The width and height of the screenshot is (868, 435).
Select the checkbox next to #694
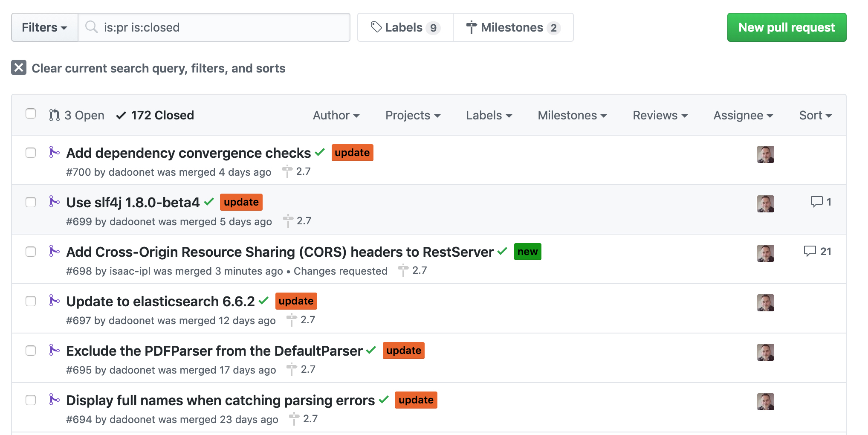tap(31, 400)
